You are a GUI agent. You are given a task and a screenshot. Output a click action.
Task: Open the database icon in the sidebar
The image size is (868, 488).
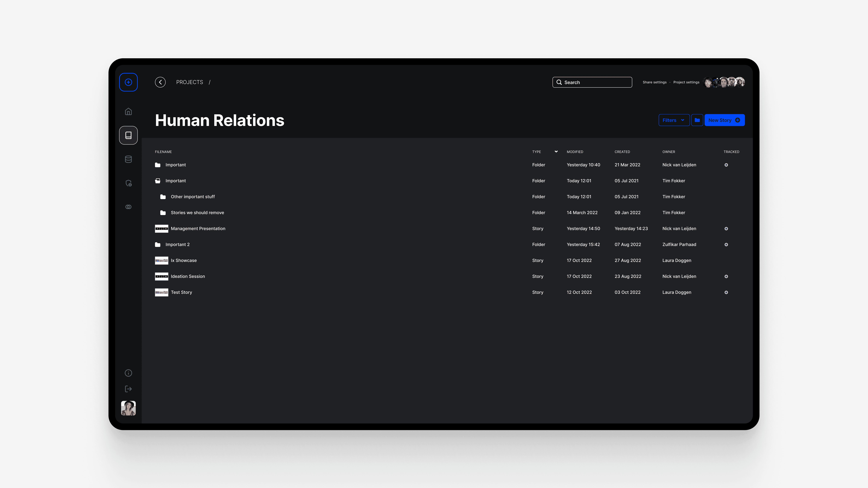click(x=128, y=159)
